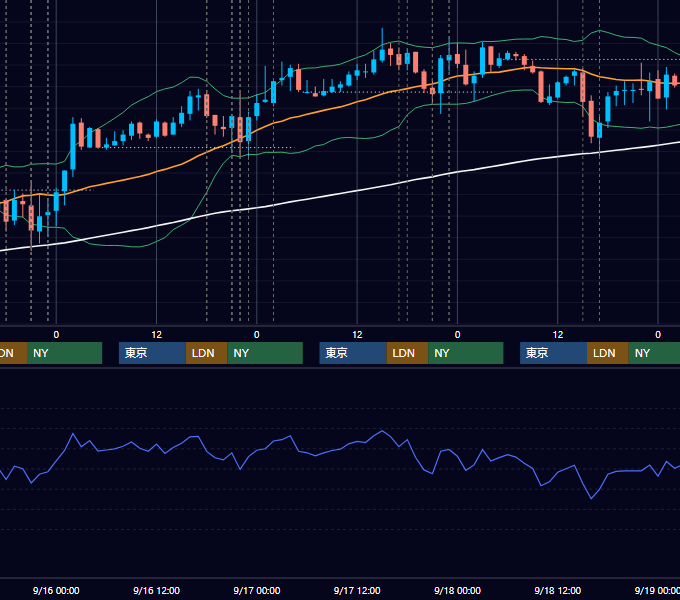
Task: Click the 9/17 12:00 date label
Action: click(x=357, y=590)
